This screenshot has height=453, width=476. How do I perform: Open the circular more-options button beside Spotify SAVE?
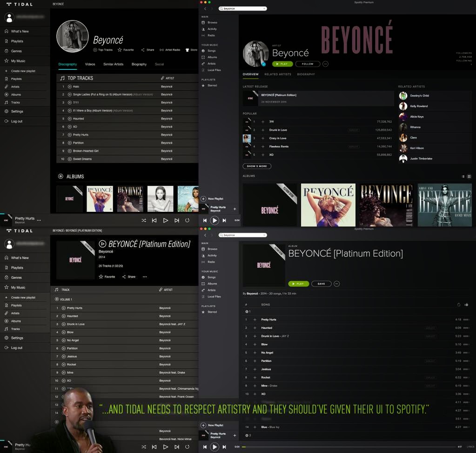[x=337, y=284]
